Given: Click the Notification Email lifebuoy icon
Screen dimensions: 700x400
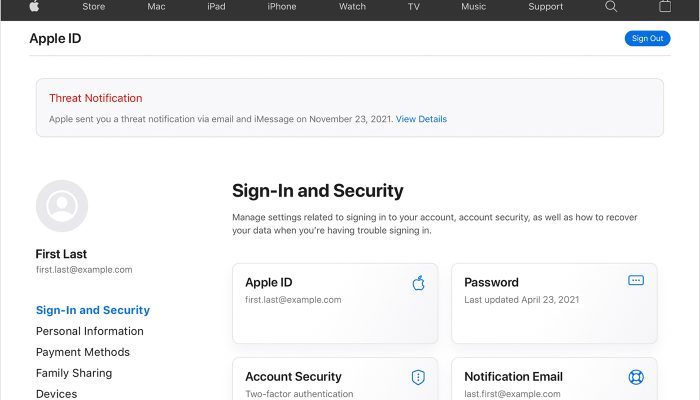Looking at the screenshot, I should click(x=636, y=377).
